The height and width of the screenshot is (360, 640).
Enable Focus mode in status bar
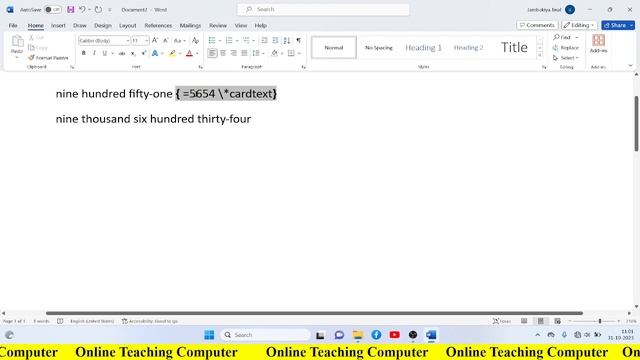point(502,321)
